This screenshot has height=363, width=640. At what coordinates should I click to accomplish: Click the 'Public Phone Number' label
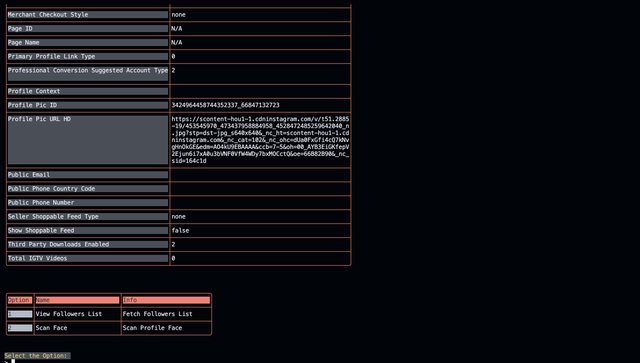(41, 203)
